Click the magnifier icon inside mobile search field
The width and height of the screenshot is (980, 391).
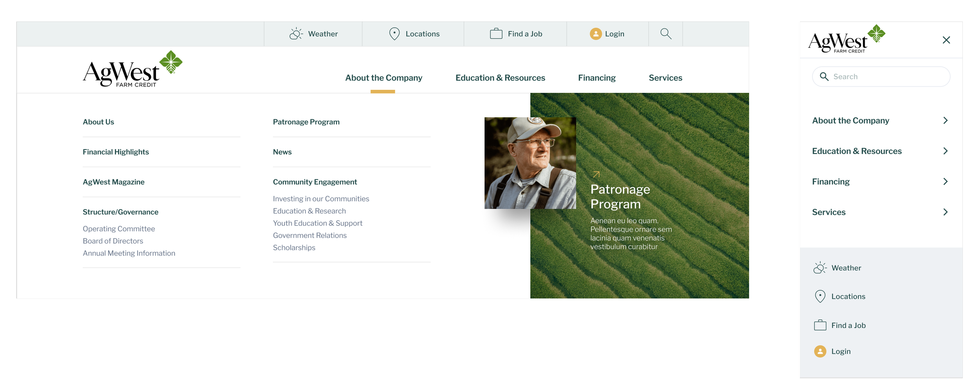click(x=824, y=76)
